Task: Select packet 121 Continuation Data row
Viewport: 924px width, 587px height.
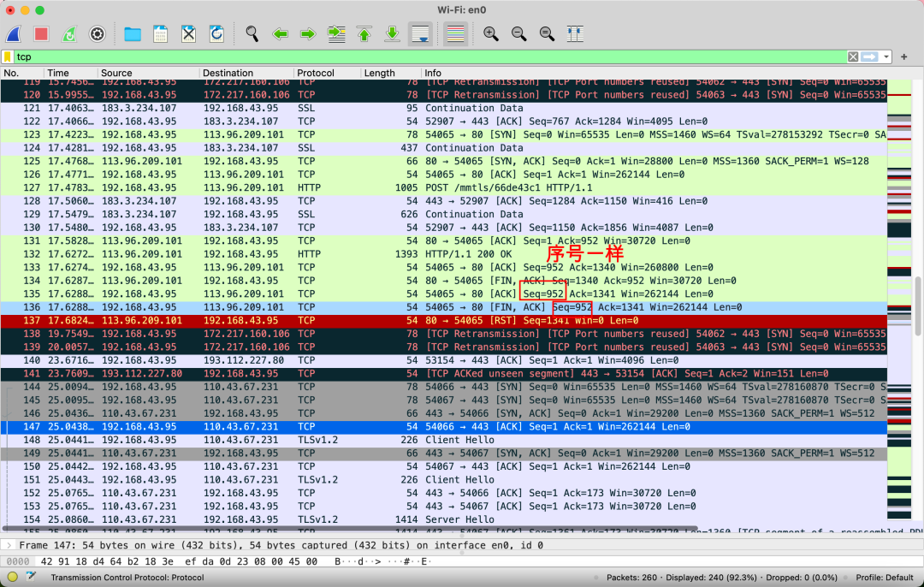Action: (x=444, y=108)
